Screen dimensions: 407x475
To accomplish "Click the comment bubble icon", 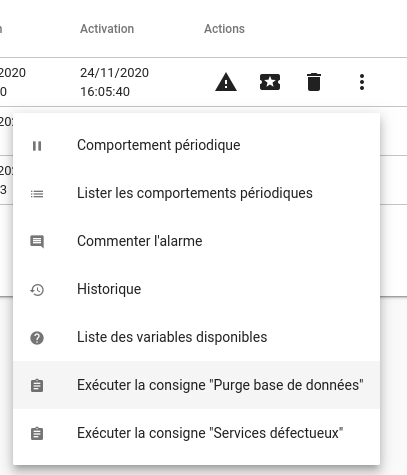I will (x=37, y=242).
